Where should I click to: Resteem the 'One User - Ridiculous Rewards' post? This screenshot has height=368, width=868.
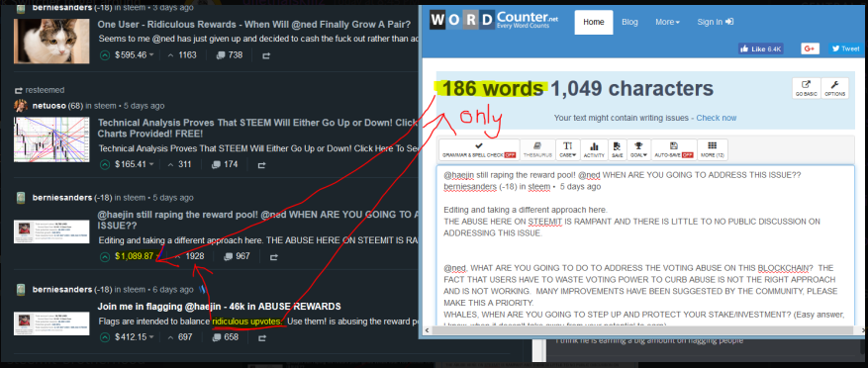point(265,55)
